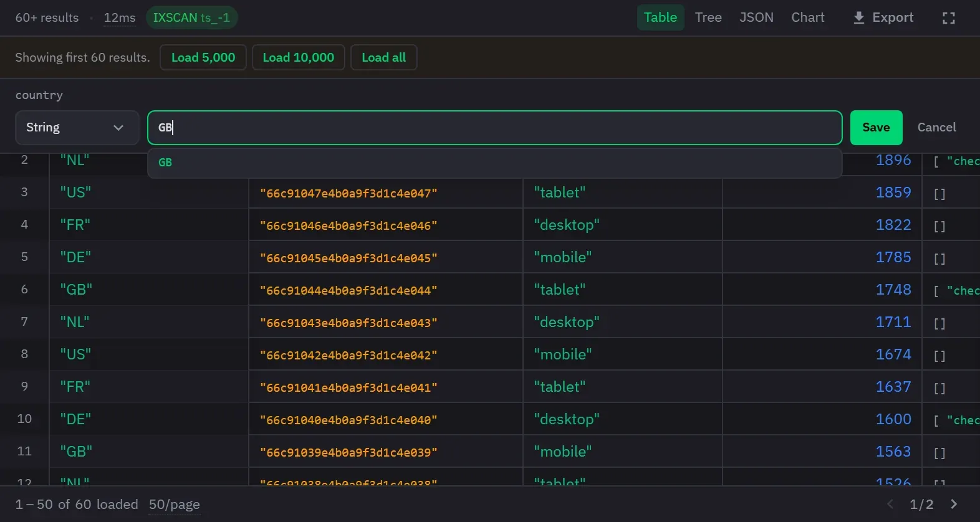Switch to Table view
980x522 pixels.
[660, 17]
